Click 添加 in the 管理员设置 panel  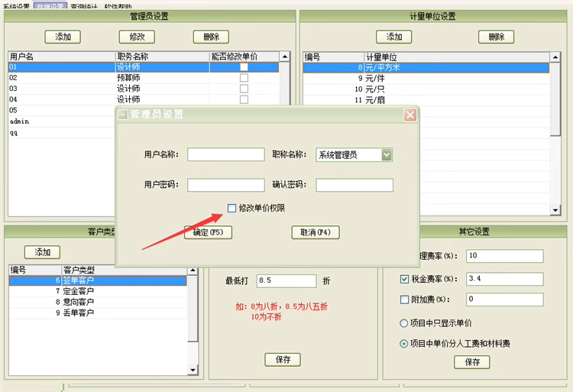click(x=63, y=37)
